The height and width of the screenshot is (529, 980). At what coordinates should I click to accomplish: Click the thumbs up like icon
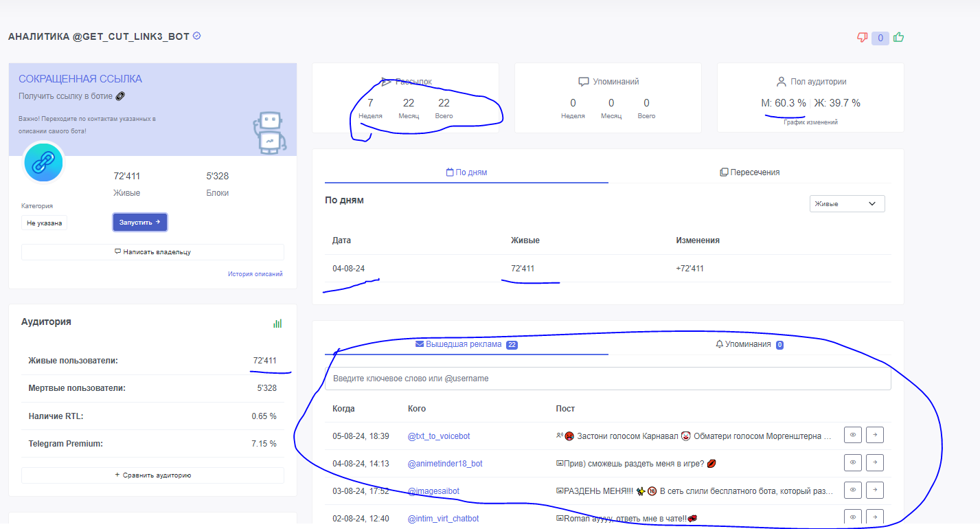pyautogui.click(x=898, y=38)
